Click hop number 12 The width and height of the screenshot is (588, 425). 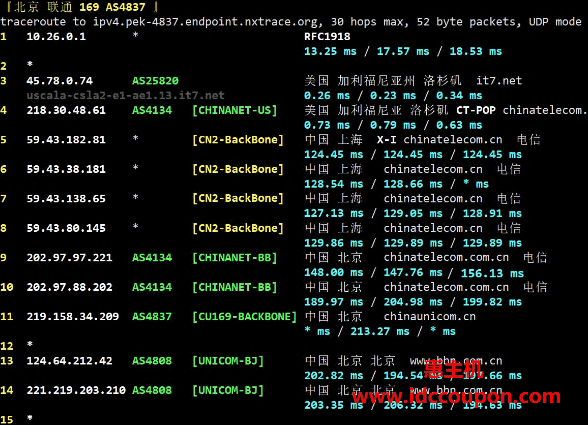point(7,346)
